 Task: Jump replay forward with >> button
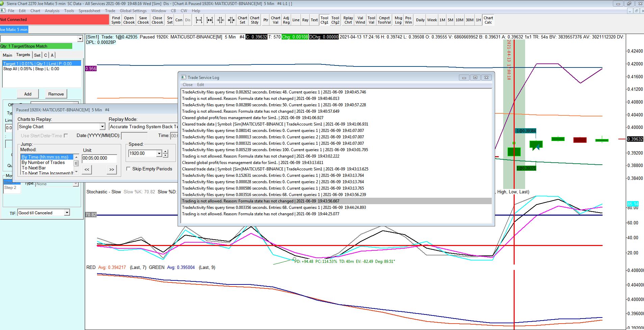point(111,170)
